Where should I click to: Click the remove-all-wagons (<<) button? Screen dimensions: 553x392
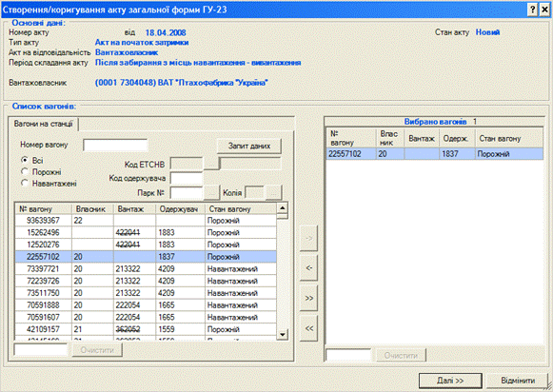click(309, 328)
